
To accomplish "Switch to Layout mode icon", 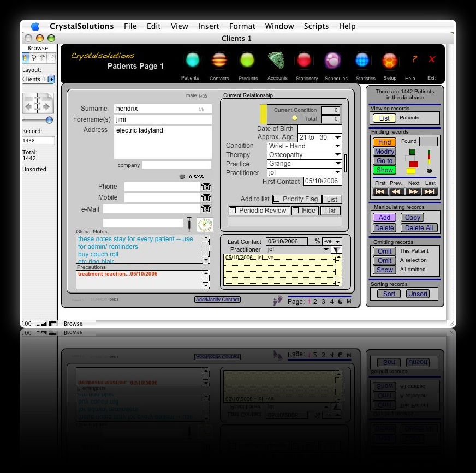I will click(x=42, y=58).
